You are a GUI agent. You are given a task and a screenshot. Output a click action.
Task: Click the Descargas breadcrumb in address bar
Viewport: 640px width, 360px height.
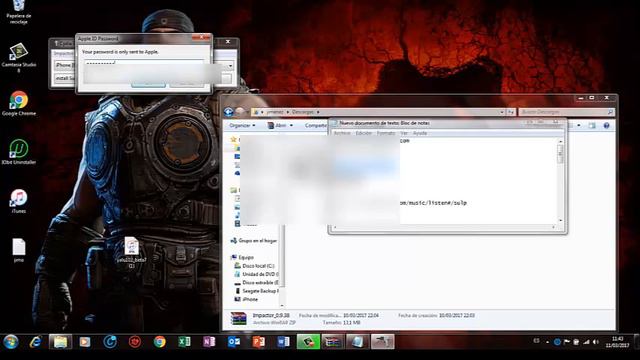point(303,112)
